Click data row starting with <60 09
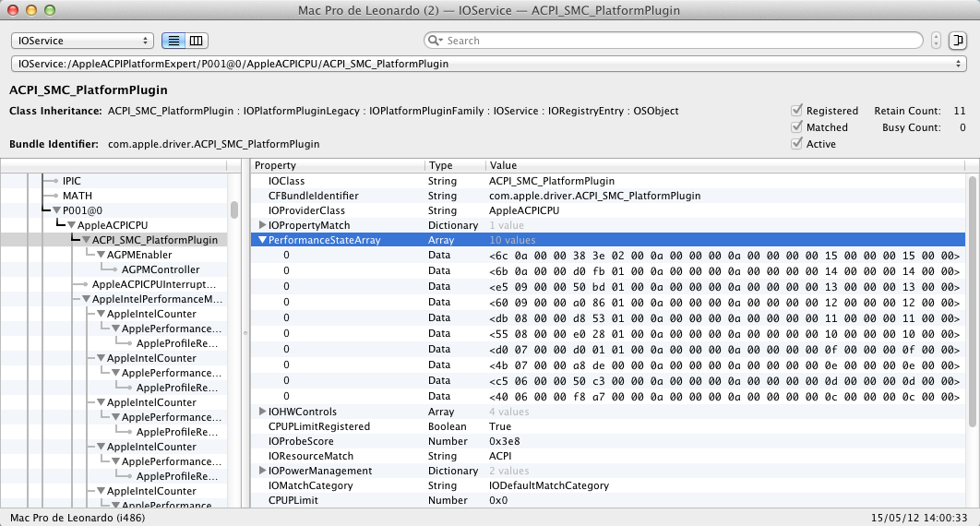 (x=608, y=302)
